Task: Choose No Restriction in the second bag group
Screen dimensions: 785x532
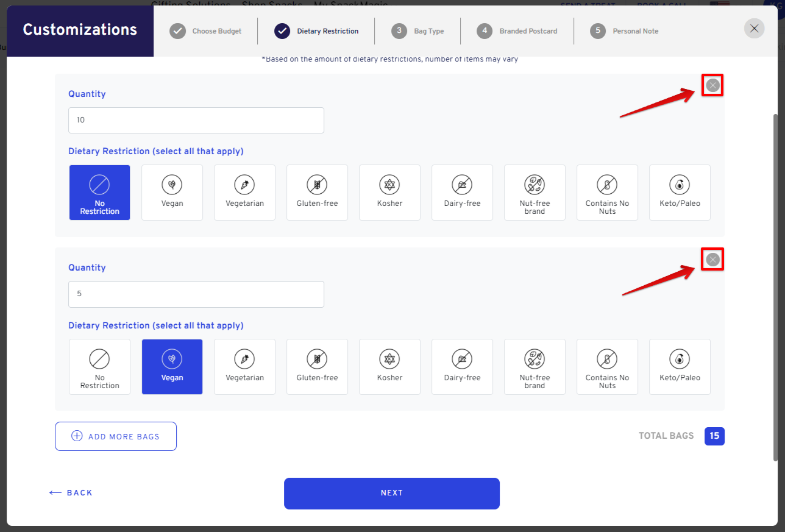Action: coord(99,367)
